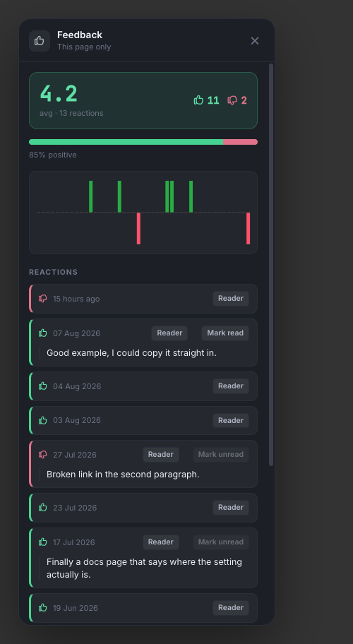Click the thumbs-up icon on the 07 Aug 2026 reaction

tap(42, 333)
